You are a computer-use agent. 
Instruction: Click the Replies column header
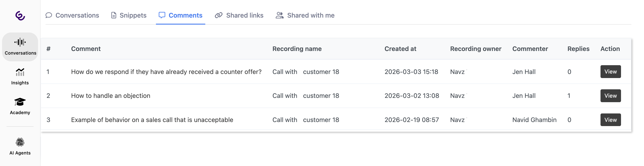578,49
